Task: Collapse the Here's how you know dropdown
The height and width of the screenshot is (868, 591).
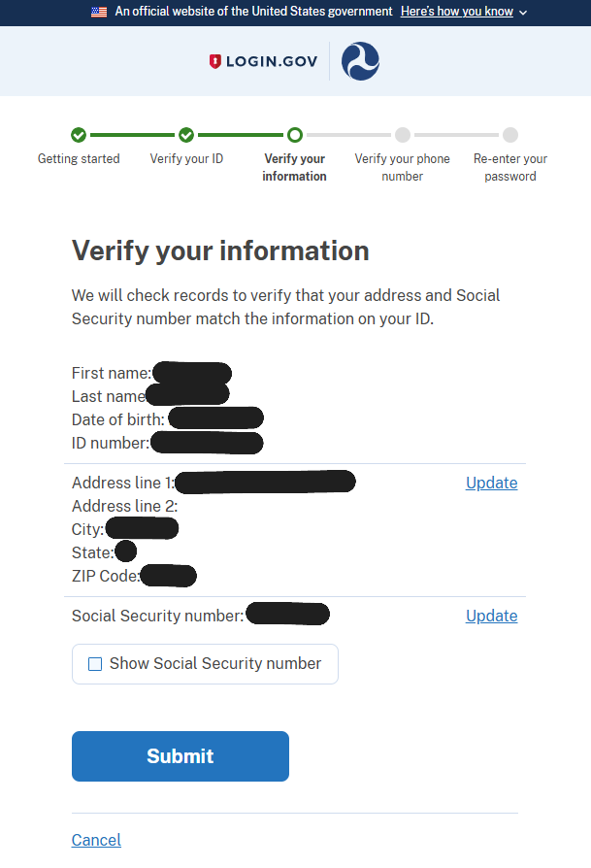Action: click(456, 12)
